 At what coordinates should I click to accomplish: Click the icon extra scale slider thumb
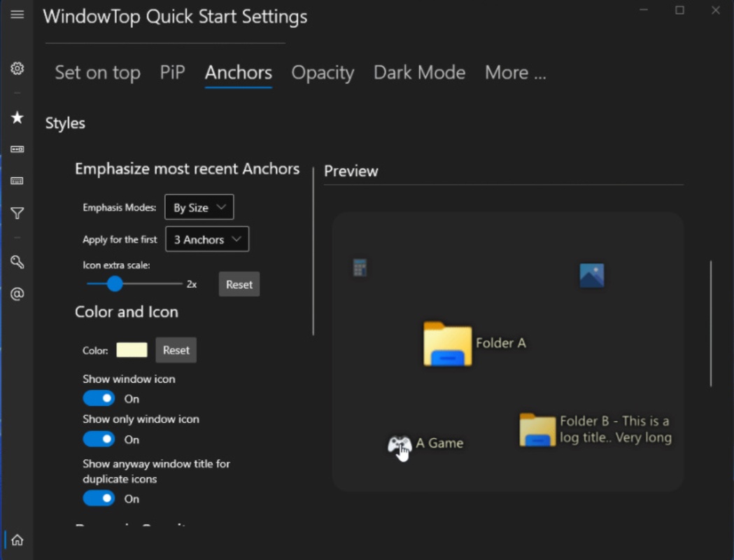pyautogui.click(x=115, y=283)
